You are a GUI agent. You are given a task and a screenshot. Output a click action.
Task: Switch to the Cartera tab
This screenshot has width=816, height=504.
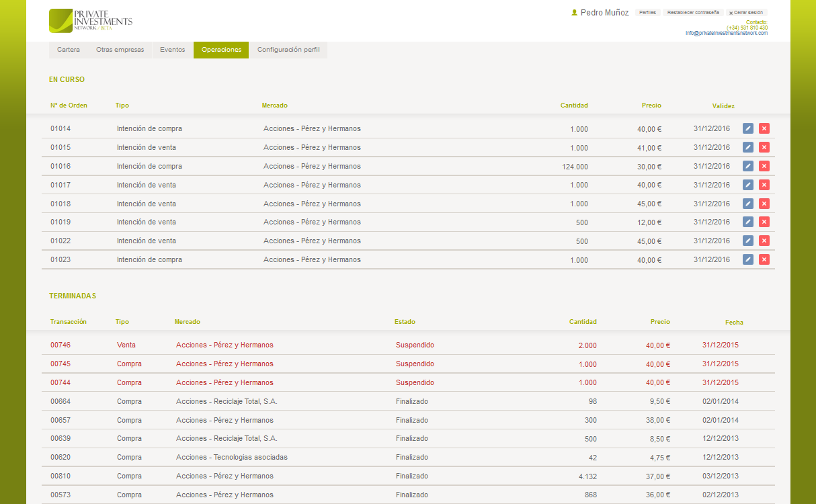point(69,50)
